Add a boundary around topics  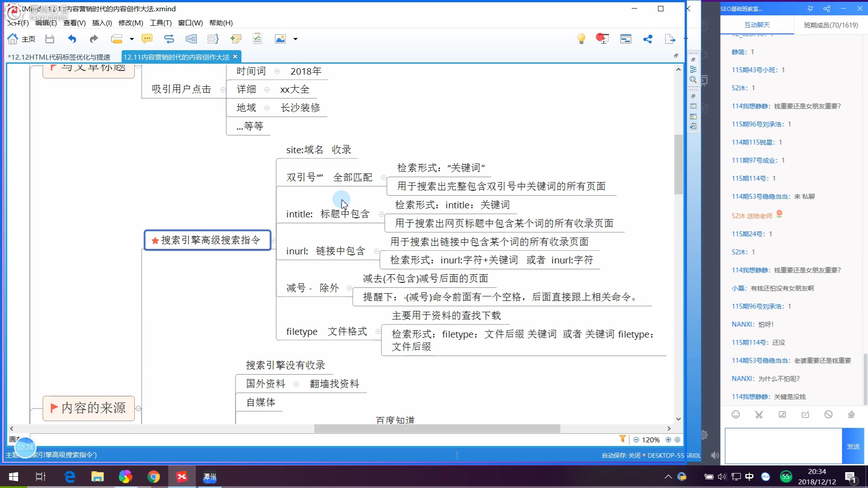tap(191, 39)
